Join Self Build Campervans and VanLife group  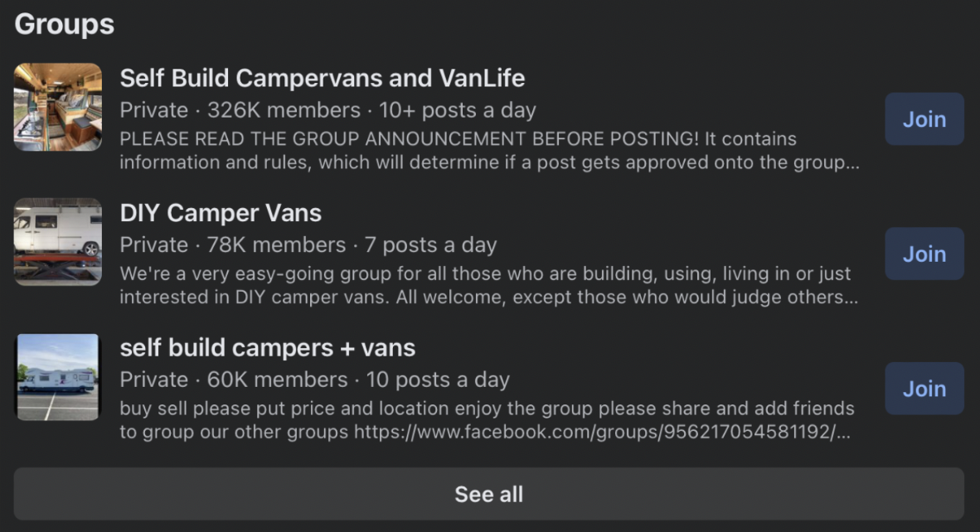click(x=924, y=118)
